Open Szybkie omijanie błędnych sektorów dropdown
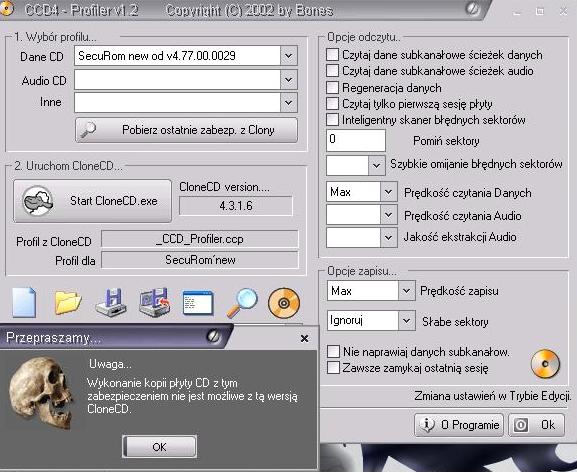The width and height of the screenshot is (577, 473). (x=376, y=165)
